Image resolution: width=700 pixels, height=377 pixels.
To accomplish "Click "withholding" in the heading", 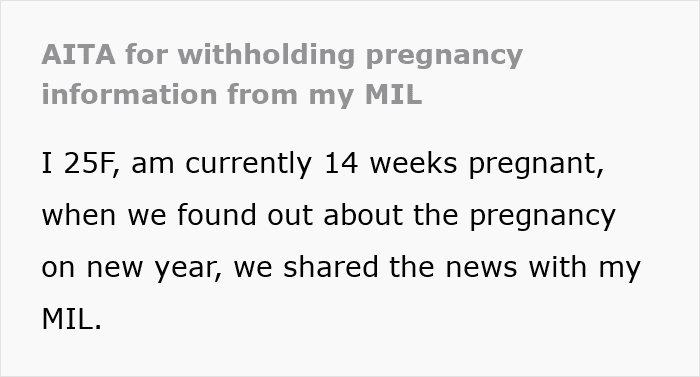I will 266,55.
